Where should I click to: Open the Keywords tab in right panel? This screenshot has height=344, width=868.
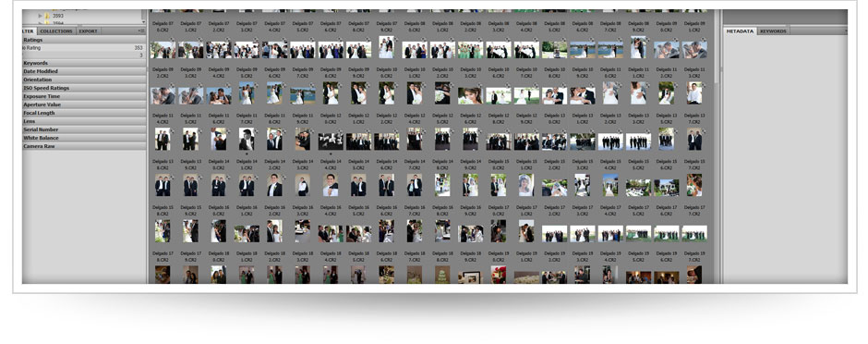(x=773, y=31)
